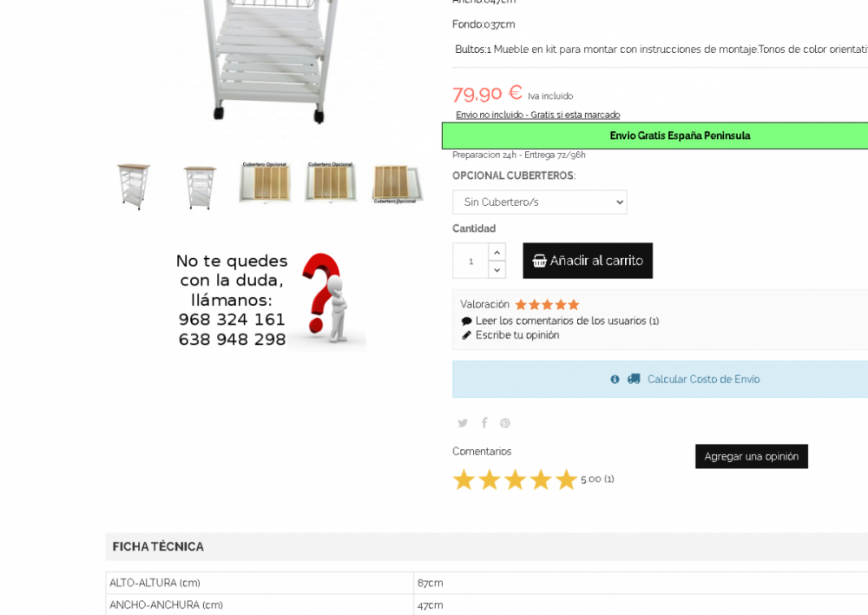Click the speech bubble comments icon
Image resolution: width=868 pixels, height=615 pixels.
coord(466,321)
